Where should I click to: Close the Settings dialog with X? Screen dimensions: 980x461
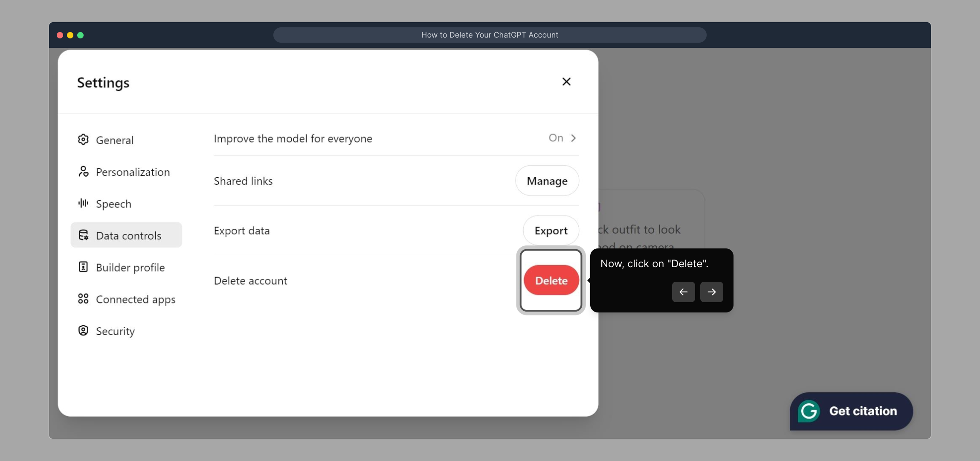pos(566,82)
